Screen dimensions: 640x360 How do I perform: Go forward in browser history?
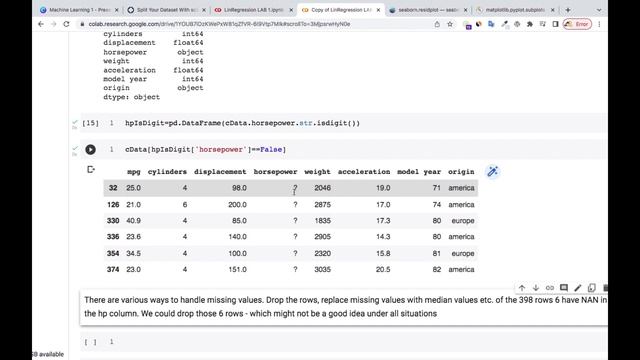[x=53, y=24]
